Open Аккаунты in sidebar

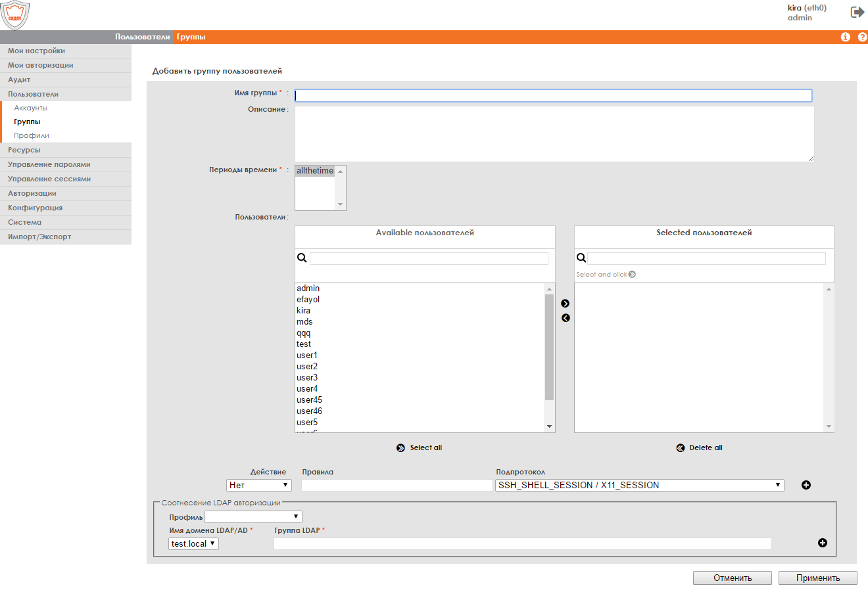(31, 108)
